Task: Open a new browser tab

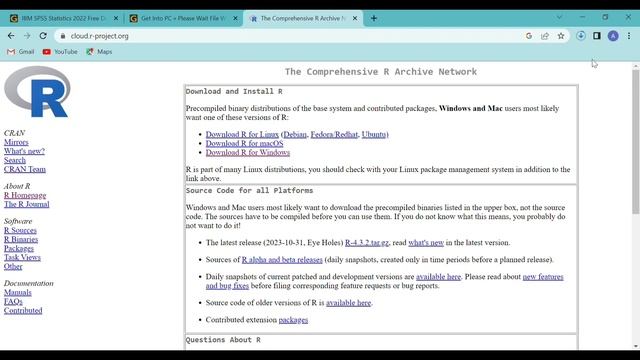Action: coord(373,18)
